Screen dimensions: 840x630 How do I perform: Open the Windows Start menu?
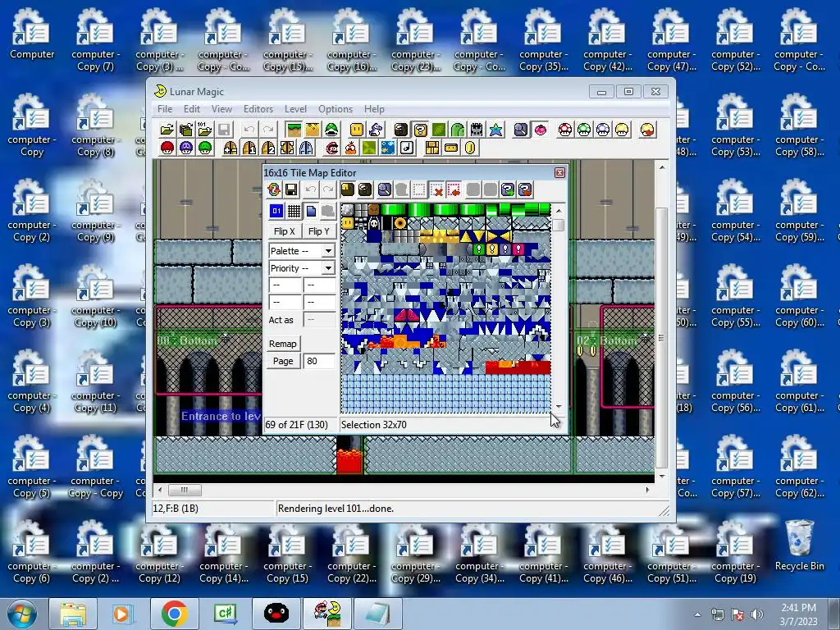click(x=21, y=614)
